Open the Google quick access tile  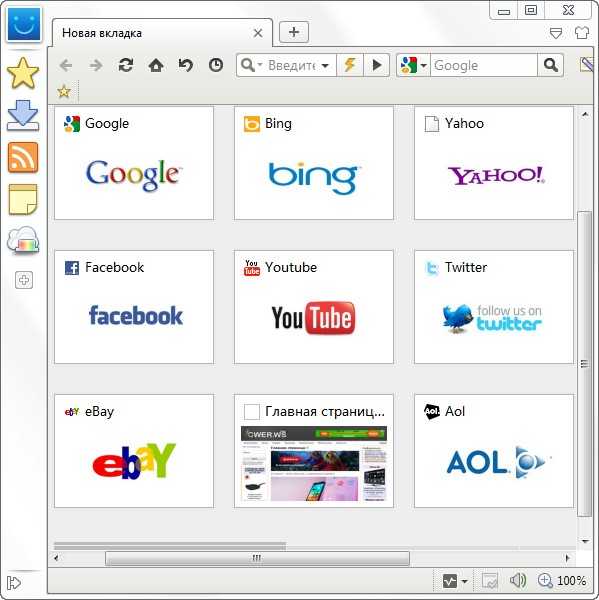point(134,163)
